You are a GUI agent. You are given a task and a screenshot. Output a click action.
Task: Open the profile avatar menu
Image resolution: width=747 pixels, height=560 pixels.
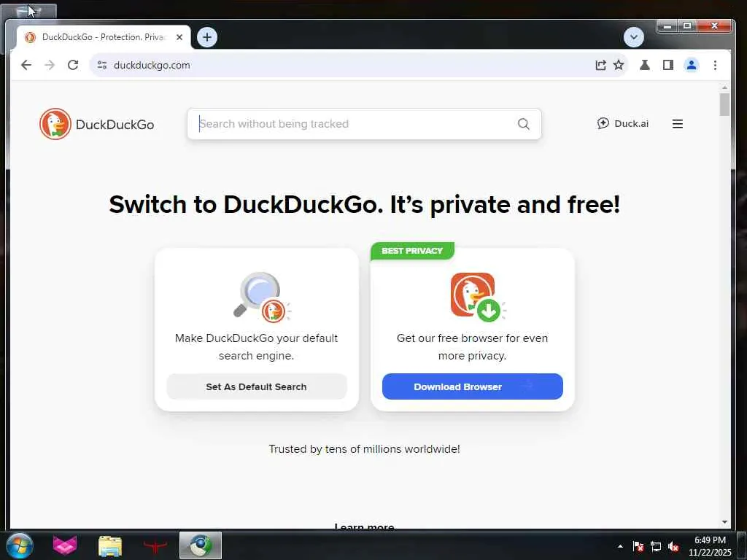(692, 65)
